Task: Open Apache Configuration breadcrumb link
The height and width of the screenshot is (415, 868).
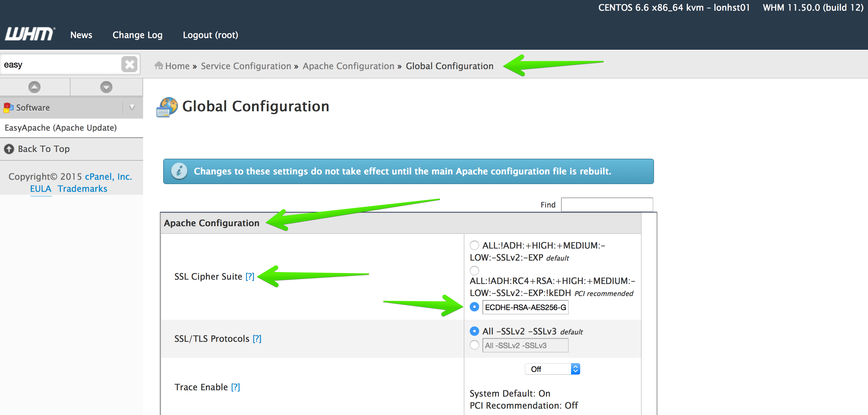Action: pyautogui.click(x=348, y=66)
